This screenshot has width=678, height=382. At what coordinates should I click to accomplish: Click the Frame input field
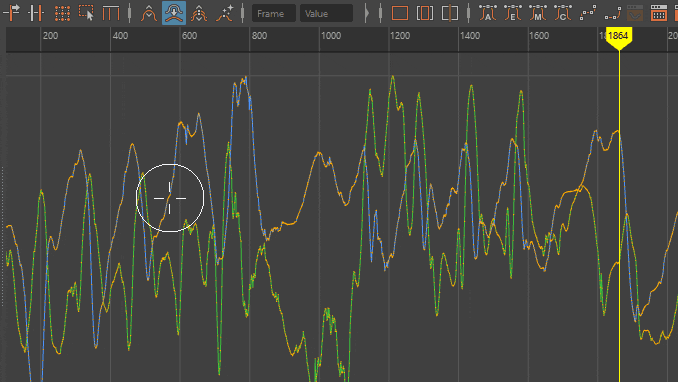274,13
